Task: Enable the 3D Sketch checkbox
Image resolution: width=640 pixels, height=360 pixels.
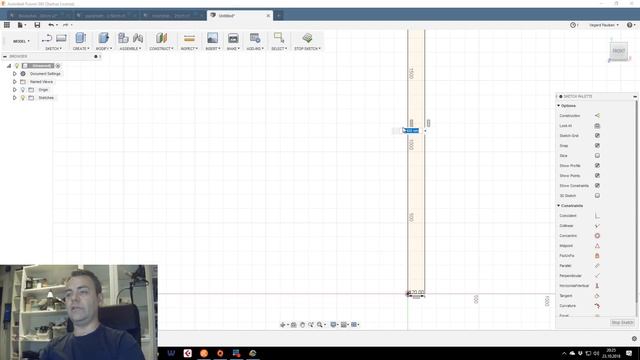Action: pos(597,196)
